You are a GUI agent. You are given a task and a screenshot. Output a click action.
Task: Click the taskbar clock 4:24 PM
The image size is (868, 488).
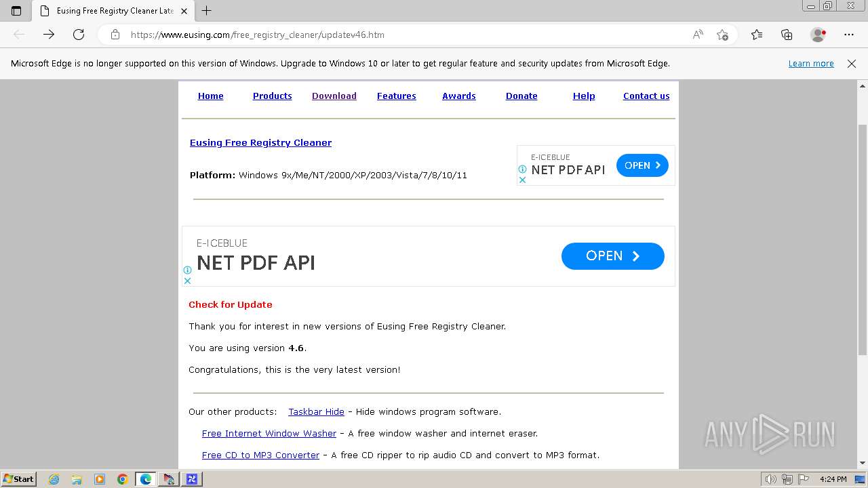pos(833,479)
